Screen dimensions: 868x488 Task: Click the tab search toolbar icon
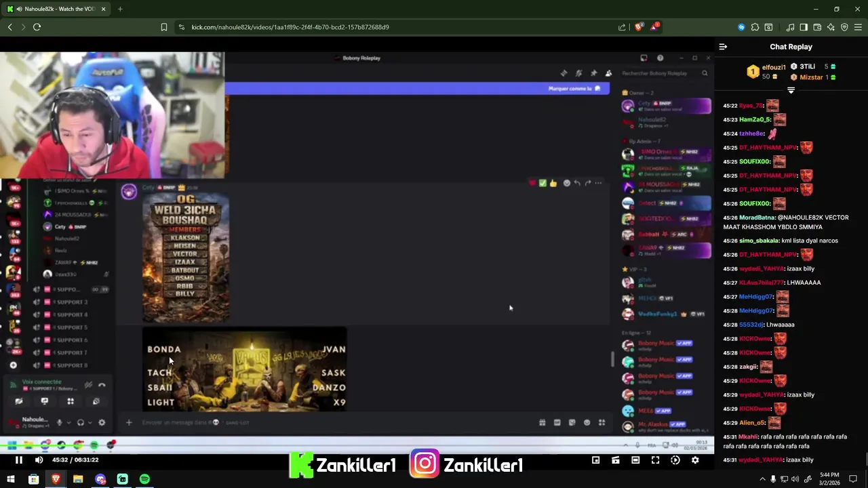[768, 27]
